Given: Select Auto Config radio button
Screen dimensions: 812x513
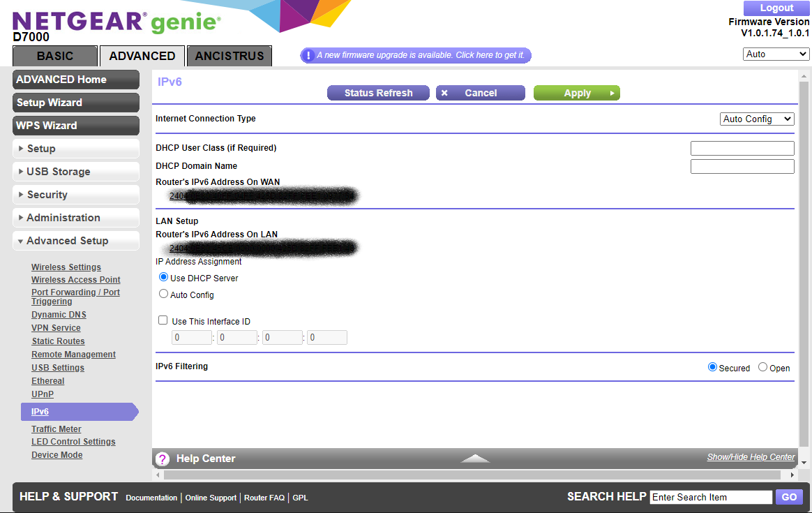Looking at the screenshot, I should (164, 294).
